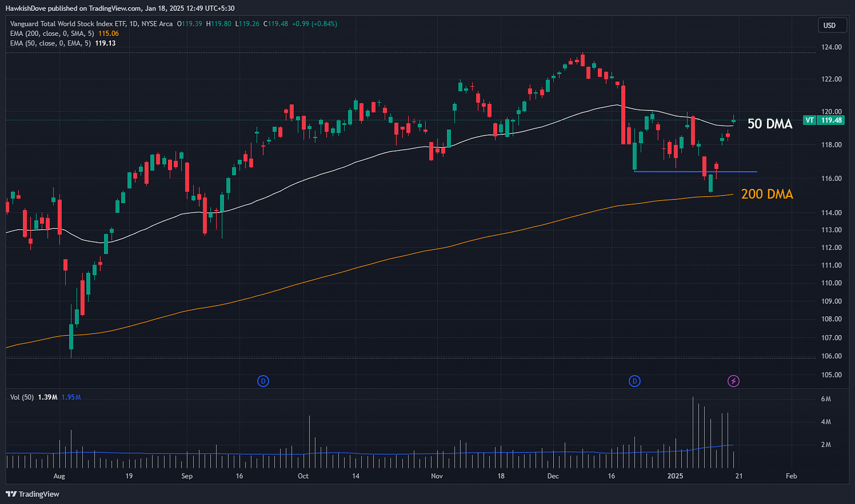Click the TradingView logo at bottom left
Viewport: 855px width, 504px height.
(x=33, y=494)
